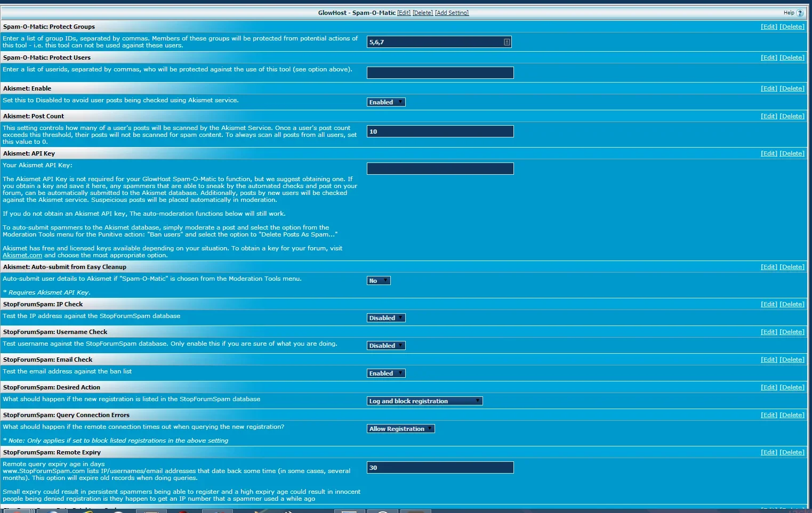The width and height of the screenshot is (812, 513).
Task: Edit the Akismet: Enable setting
Action: [769, 88]
